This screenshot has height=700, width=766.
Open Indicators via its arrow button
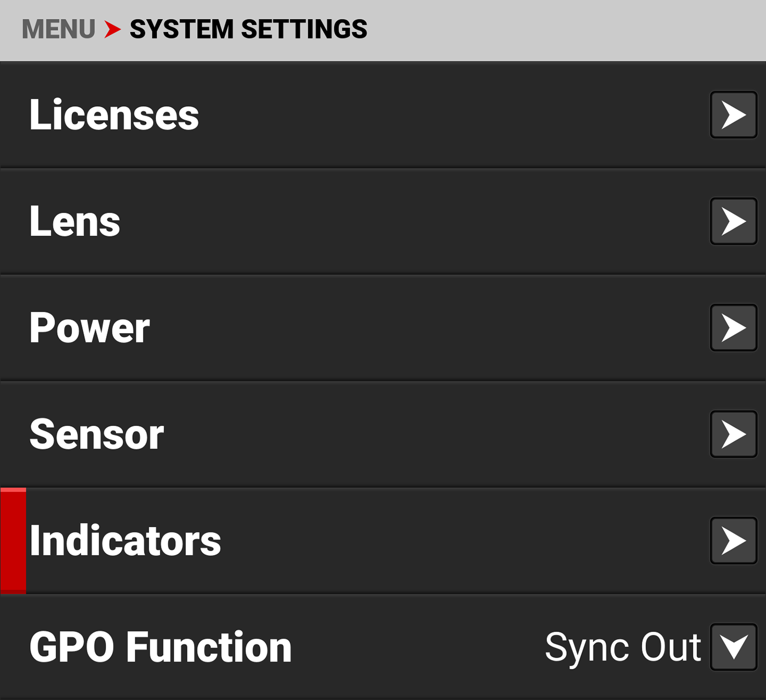(x=733, y=541)
